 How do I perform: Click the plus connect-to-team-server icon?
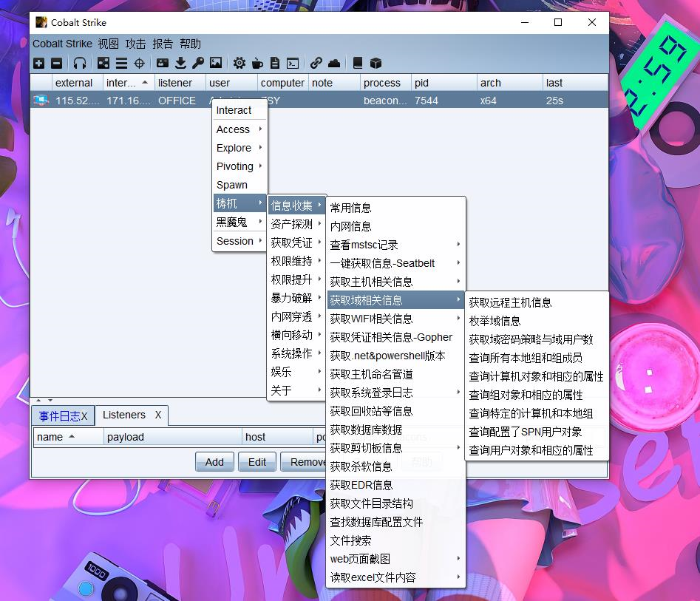[x=39, y=64]
